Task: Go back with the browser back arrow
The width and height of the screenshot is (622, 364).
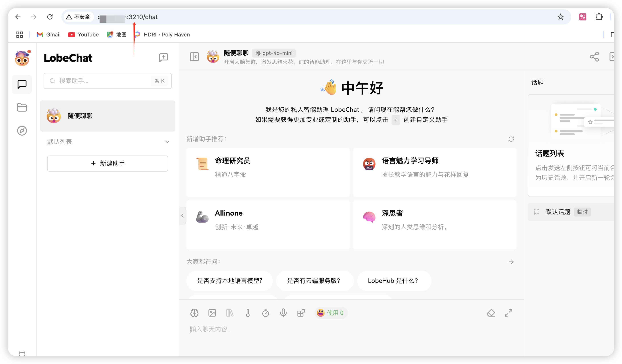Action: point(18,17)
